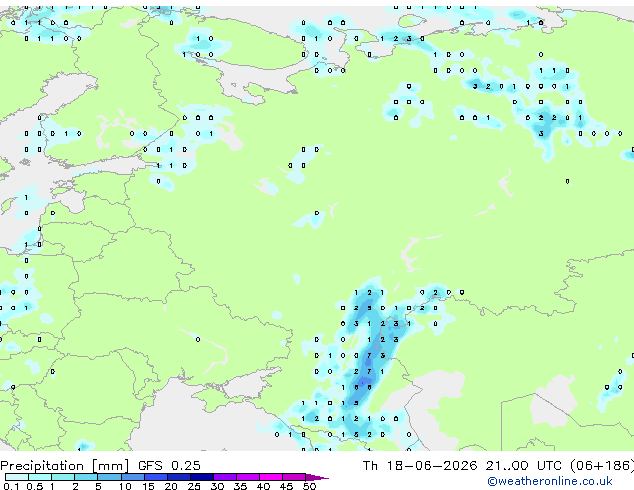Click the "35" legend scale label
Screen dimensions: 634x490
(x=240, y=486)
